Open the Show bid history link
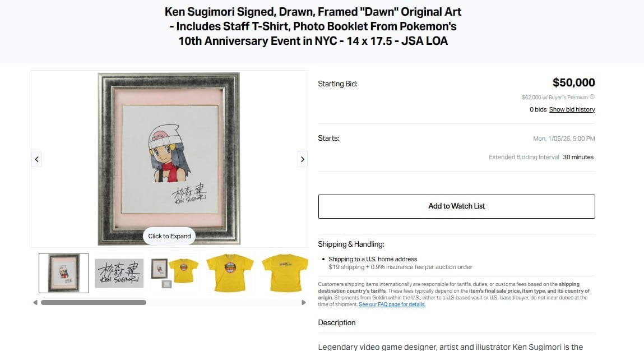The image size is (644, 351). (572, 109)
